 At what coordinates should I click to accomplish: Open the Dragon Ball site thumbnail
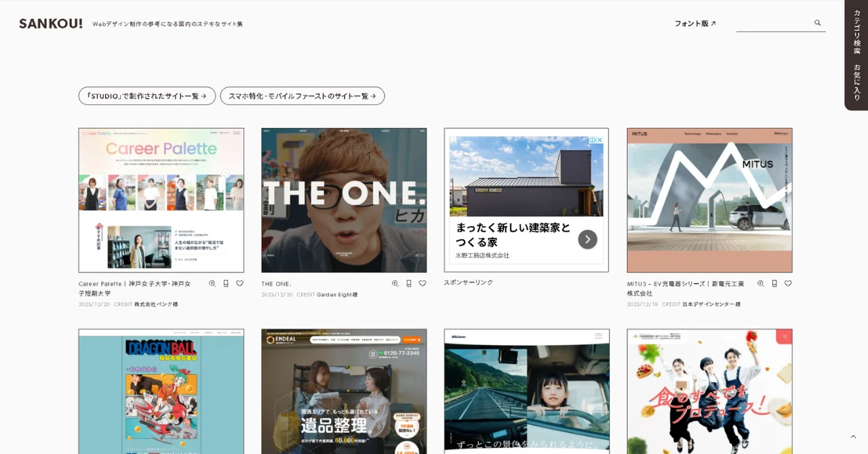[x=161, y=392]
